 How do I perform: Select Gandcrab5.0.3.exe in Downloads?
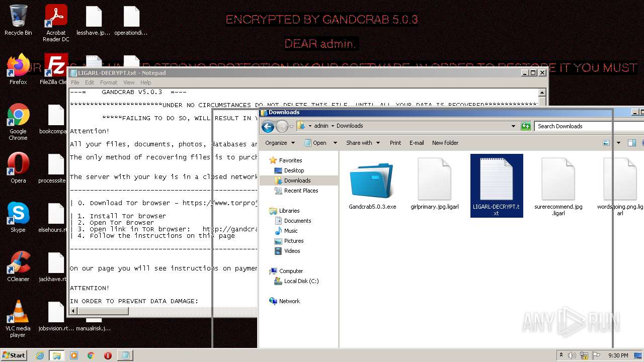tap(372, 186)
